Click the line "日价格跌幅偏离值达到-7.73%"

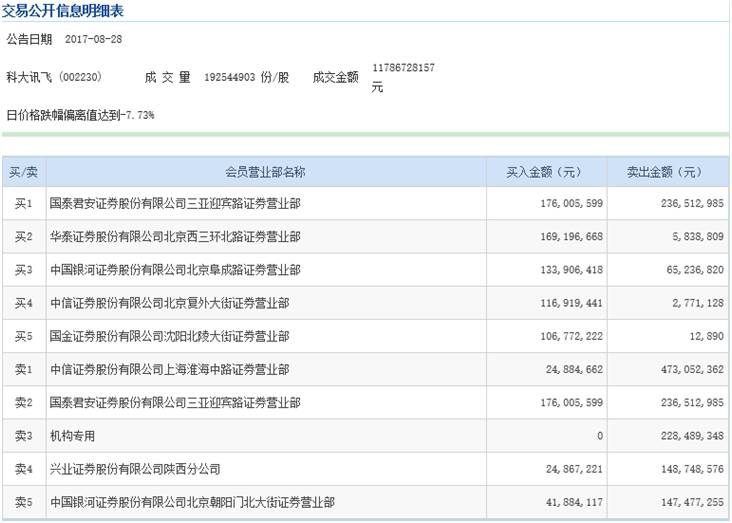[80, 115]
